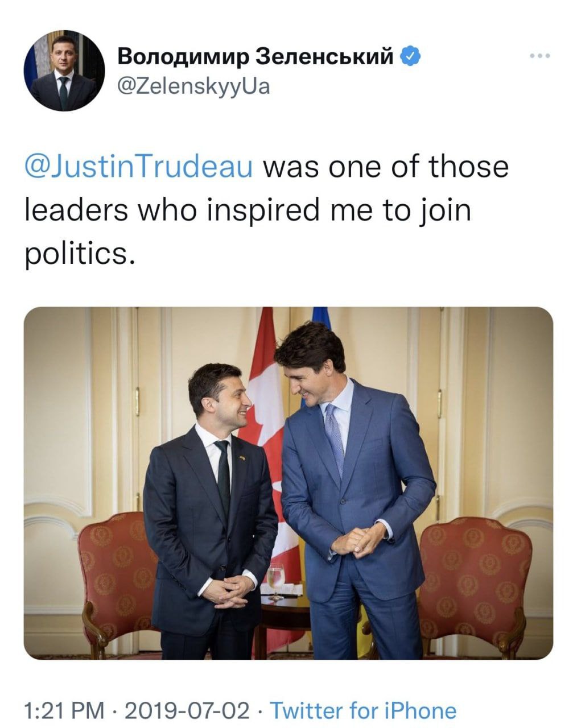
Task: Open the Володимир Зеленський display name
Action: [255, 56]
